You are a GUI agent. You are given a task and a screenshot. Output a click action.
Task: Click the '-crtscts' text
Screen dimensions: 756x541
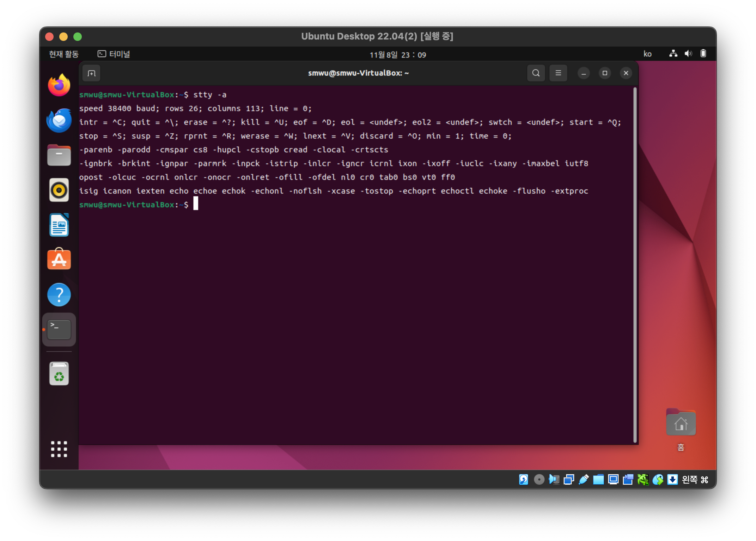click(369, 150)
